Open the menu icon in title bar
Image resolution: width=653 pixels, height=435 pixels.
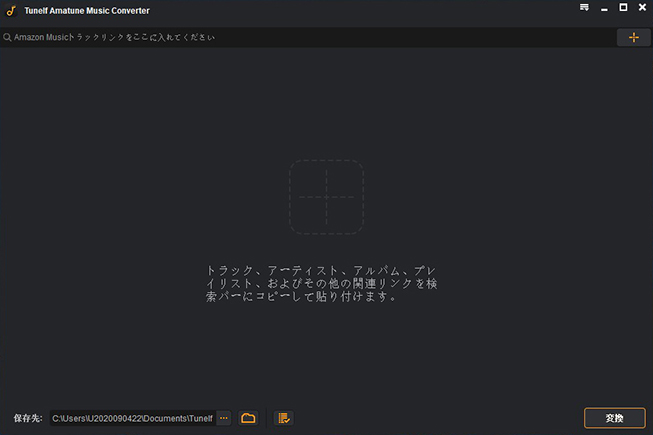click(x=584, y=7)
